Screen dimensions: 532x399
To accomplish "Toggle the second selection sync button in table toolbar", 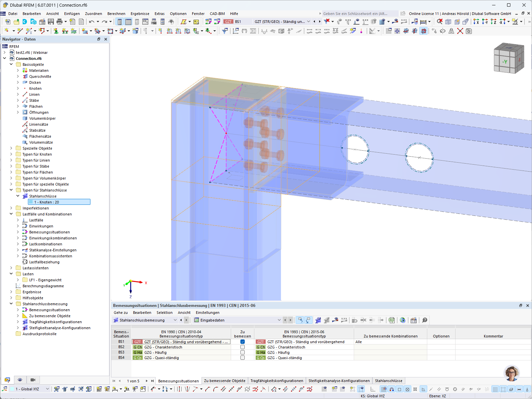I will [x=308, y=320].
